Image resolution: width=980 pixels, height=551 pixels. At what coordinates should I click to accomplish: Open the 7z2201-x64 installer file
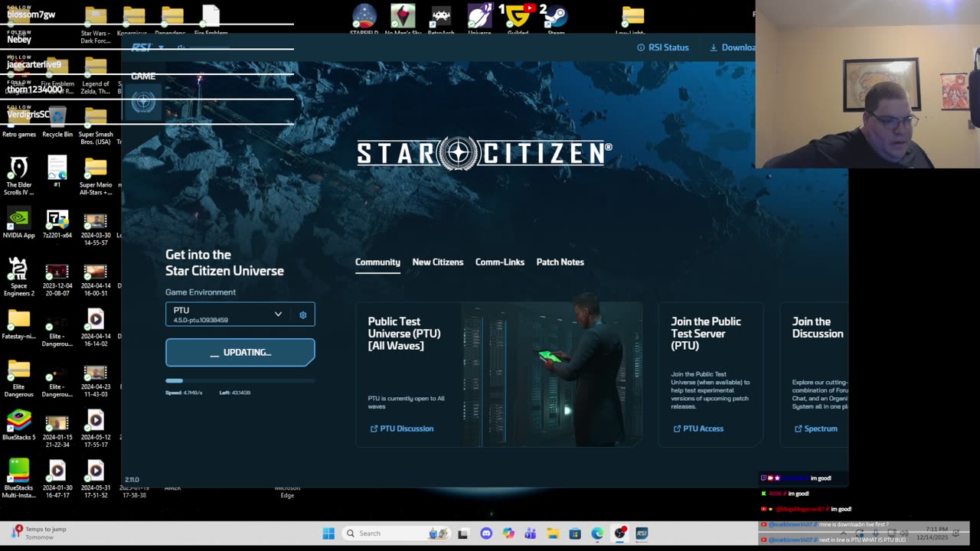(57, 224)
